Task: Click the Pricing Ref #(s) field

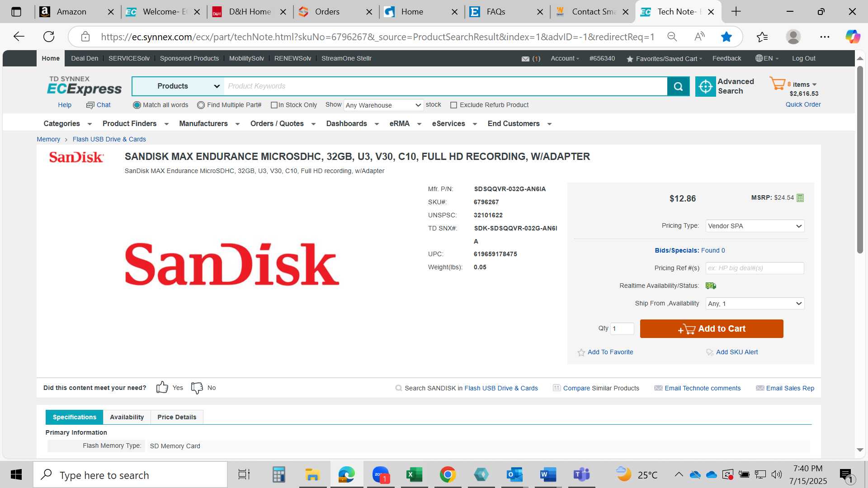Action: click(755, 268)
